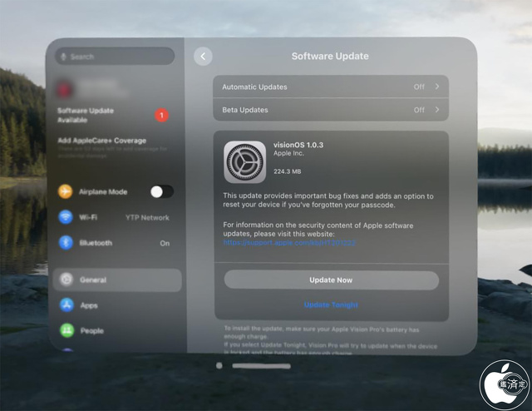Click the window close dot below

click(x=219, y=365)
